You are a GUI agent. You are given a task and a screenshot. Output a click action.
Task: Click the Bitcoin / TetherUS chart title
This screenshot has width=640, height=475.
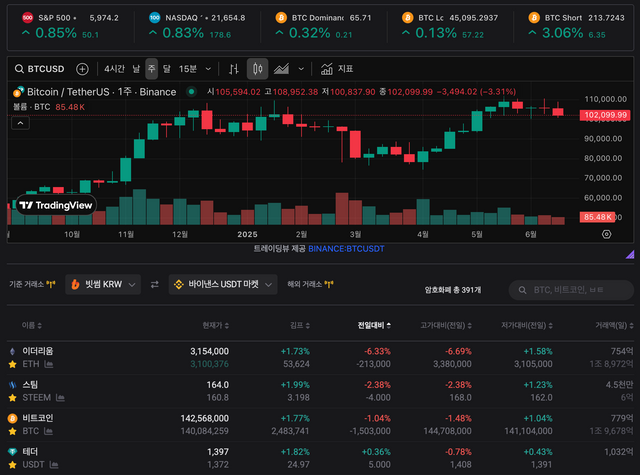pos(102,92)
